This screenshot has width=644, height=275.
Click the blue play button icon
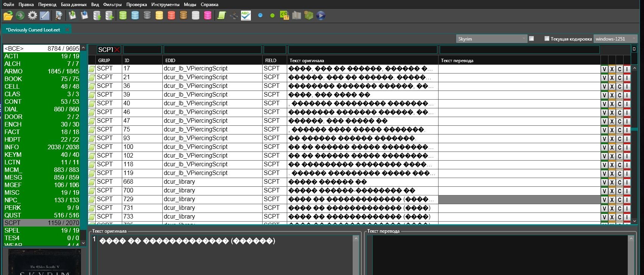click(x=320, y=16)
